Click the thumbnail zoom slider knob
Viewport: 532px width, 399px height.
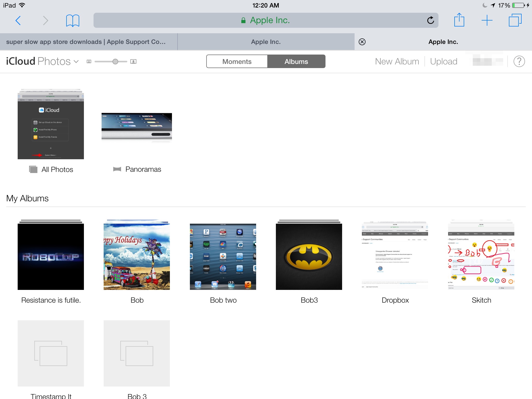click(115, 62)
